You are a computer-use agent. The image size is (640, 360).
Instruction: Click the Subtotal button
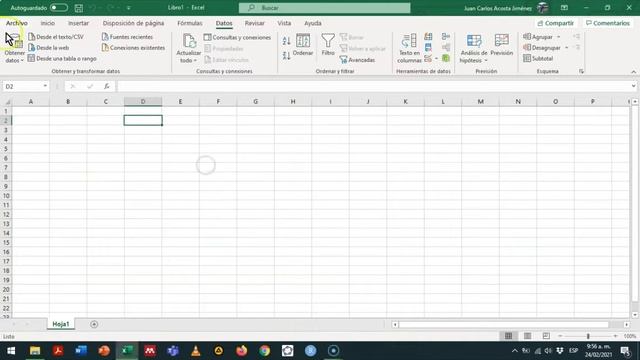point(538,58)
